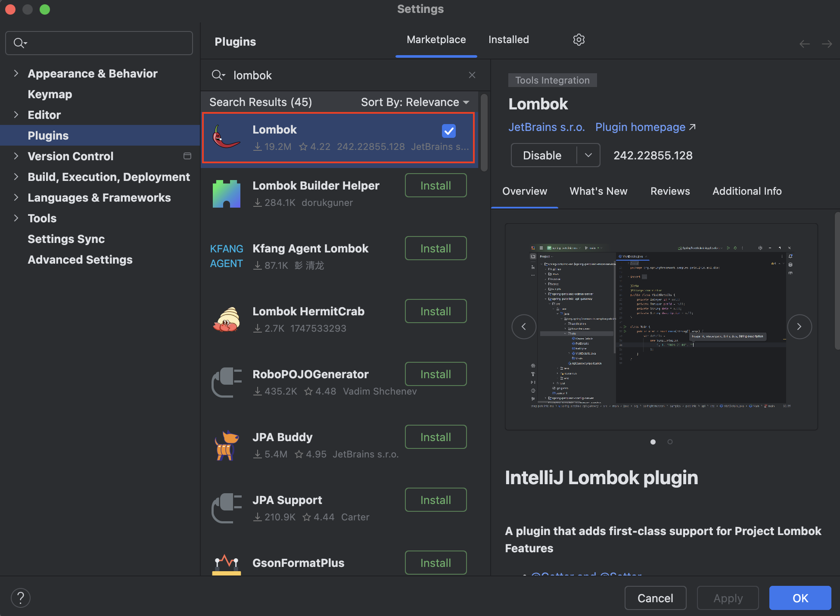Click the settings search magnifier icon
Viewport: 840px width, 616px height.
(20, 43)
